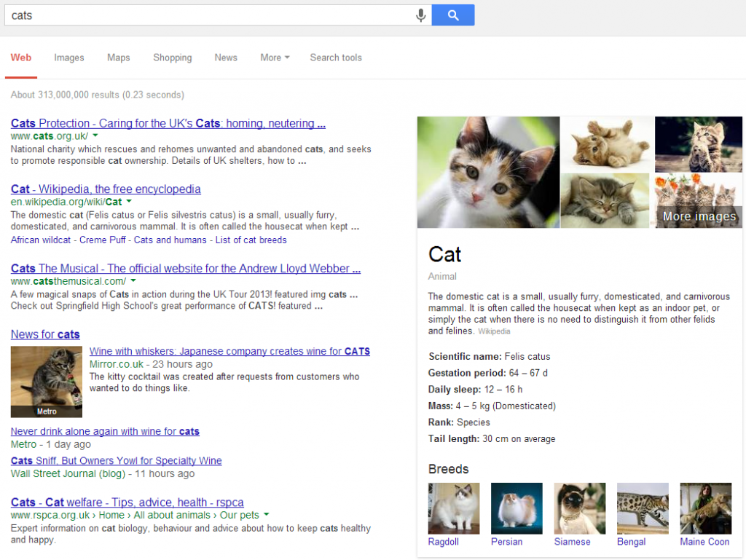The image size is (746, 560).
Task: Click the Metro kitten news thumbnail
Action: pos(46,382)
